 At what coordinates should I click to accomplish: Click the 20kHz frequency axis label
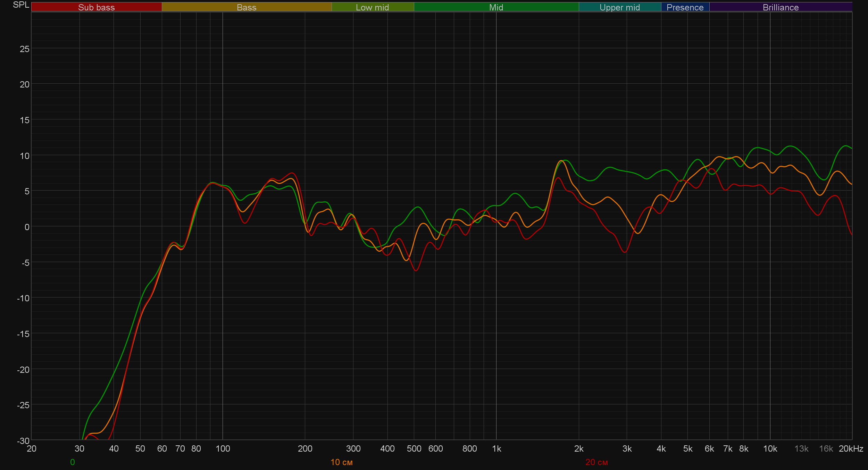pos(851,449)
